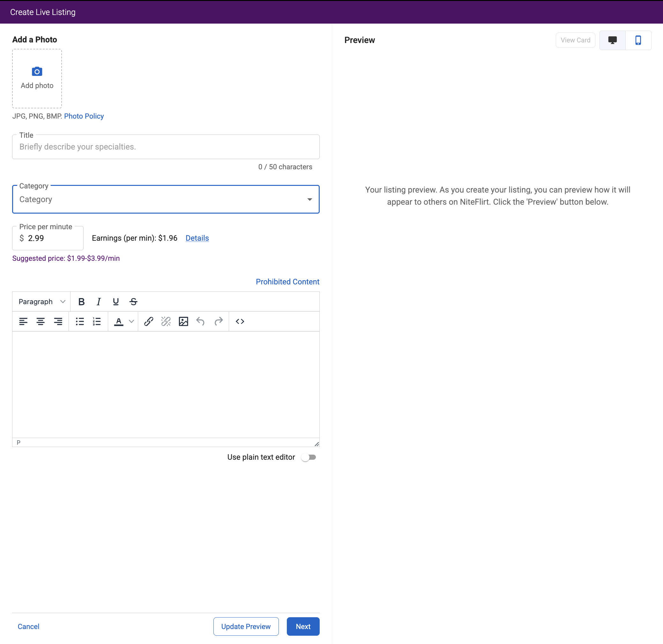Click the Cancel link
663x644 pixels.
[x=28, y=626]
